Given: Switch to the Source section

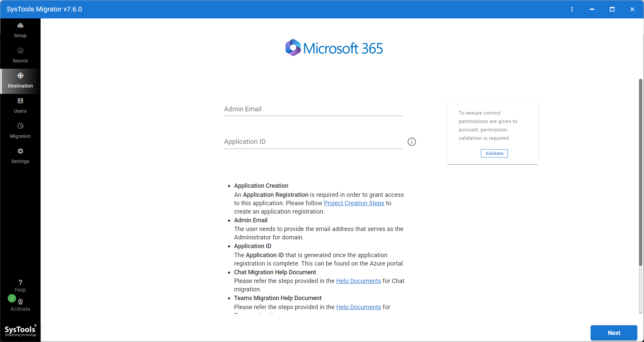Looking at the screenshot, I should [20, 55].
